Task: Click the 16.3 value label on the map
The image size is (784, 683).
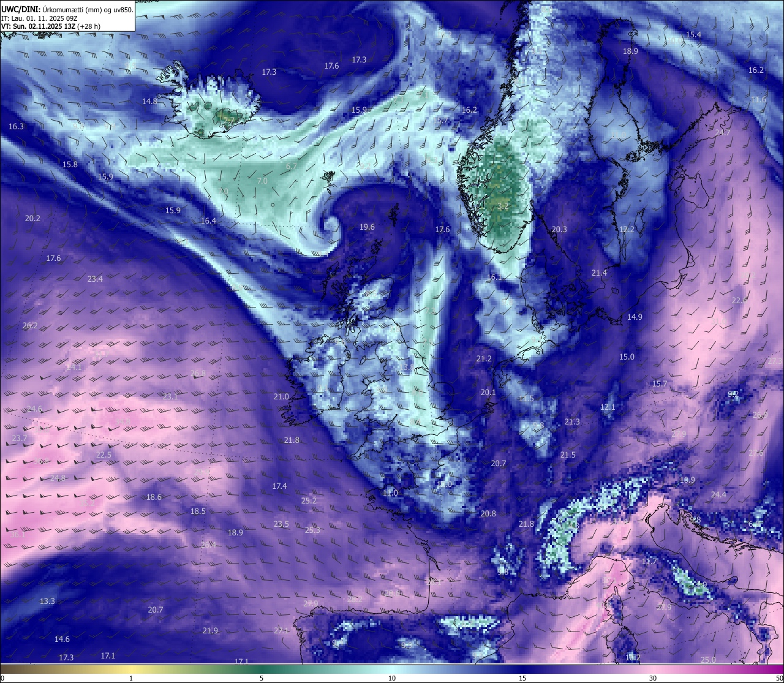Action: click(17, 127)
